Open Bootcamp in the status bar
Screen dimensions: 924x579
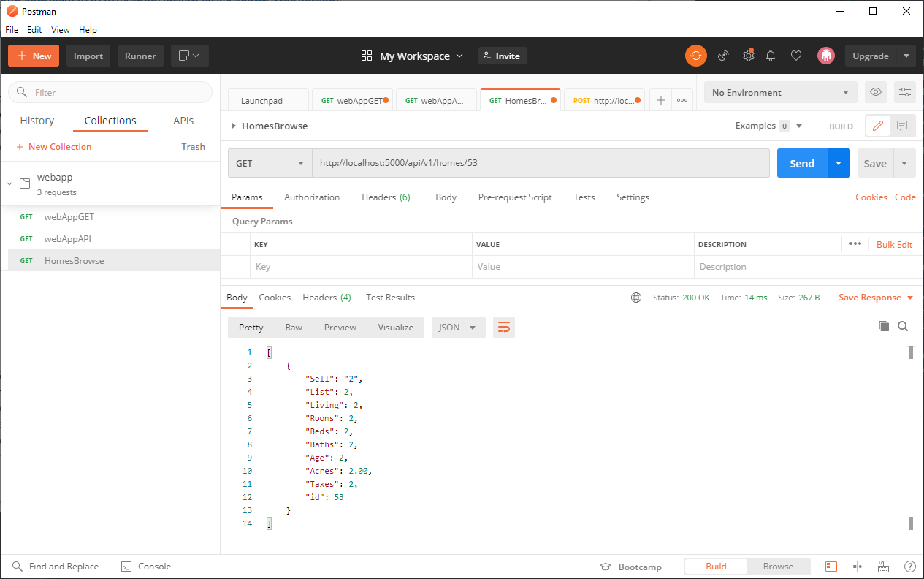coord(630,567)
